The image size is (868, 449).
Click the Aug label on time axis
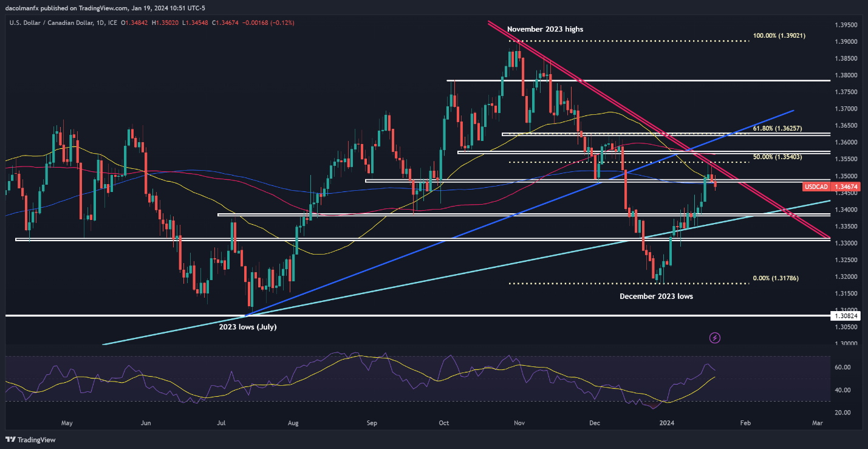tap(293, 423)
